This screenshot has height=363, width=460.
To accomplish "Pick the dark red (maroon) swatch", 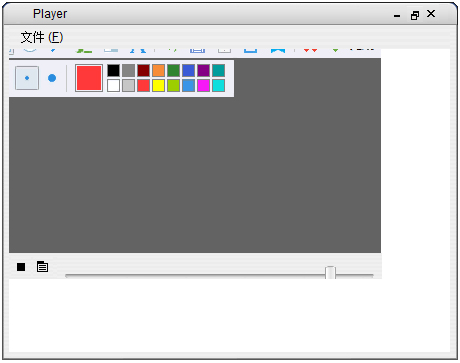I will click(x=143, y=70).
